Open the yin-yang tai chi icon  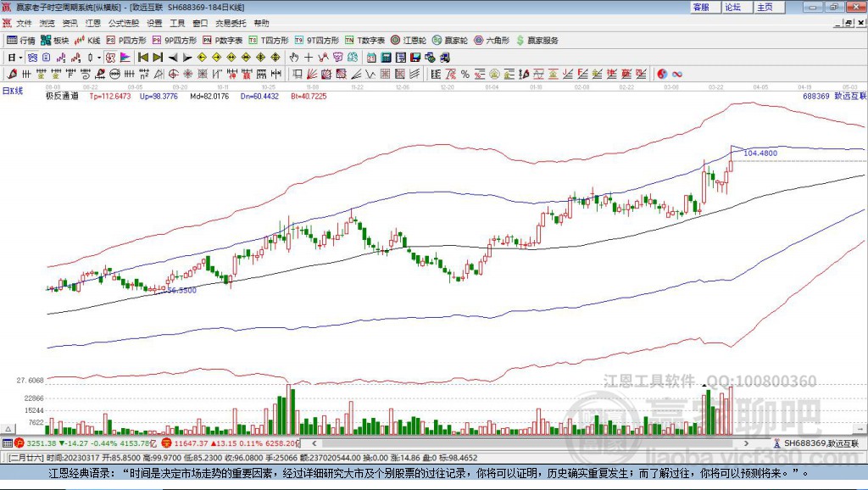coord(661,75)
